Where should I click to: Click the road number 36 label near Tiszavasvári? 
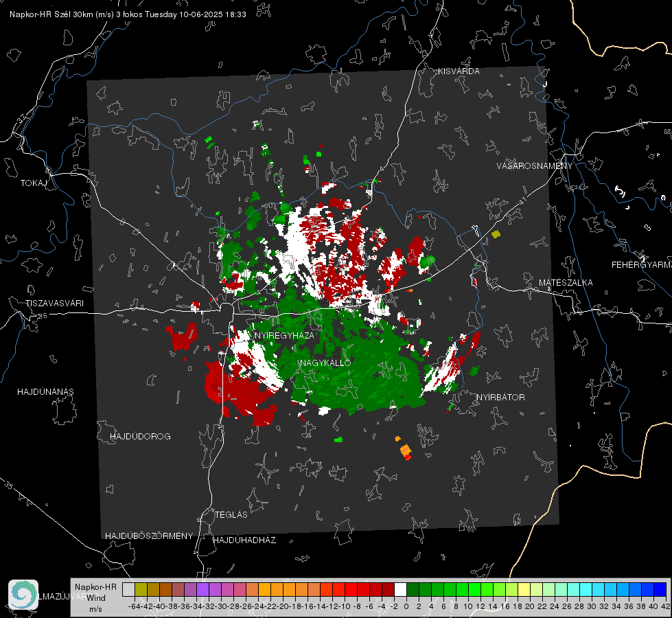tap(43, 316)
